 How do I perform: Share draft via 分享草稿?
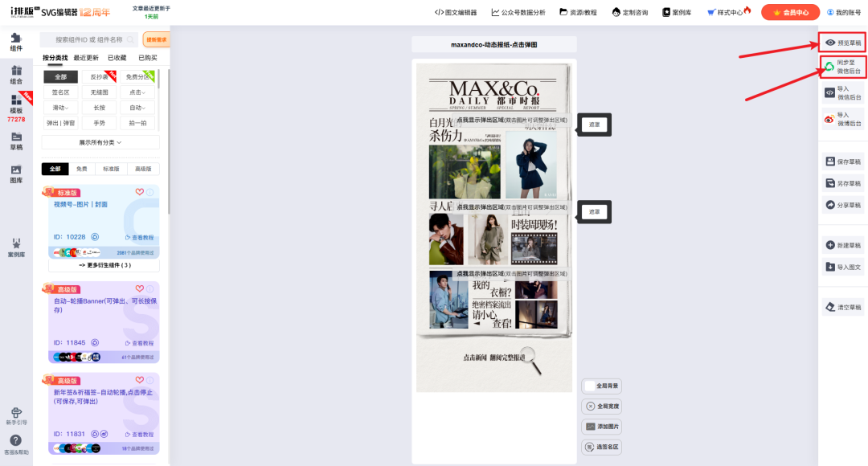coord(842,205)
